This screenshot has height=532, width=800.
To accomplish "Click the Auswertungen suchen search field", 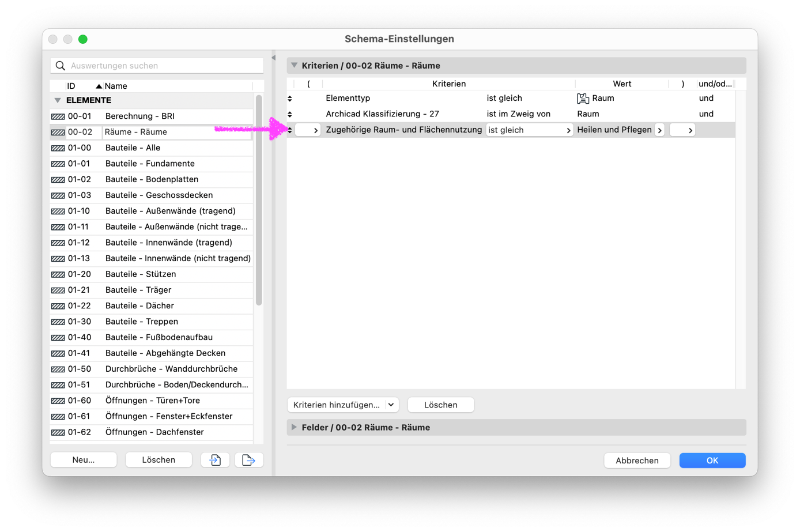I will point(157,66).
